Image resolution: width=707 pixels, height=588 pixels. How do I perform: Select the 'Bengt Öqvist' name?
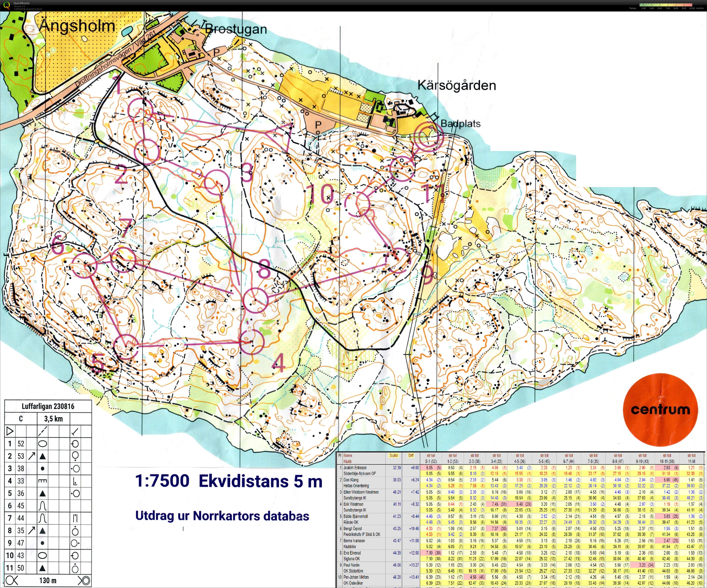point(353,528)
